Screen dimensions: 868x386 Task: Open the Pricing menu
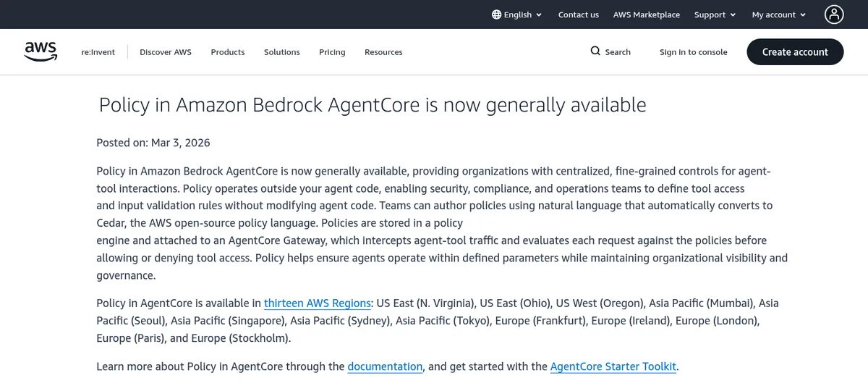(x=332, y=52)
